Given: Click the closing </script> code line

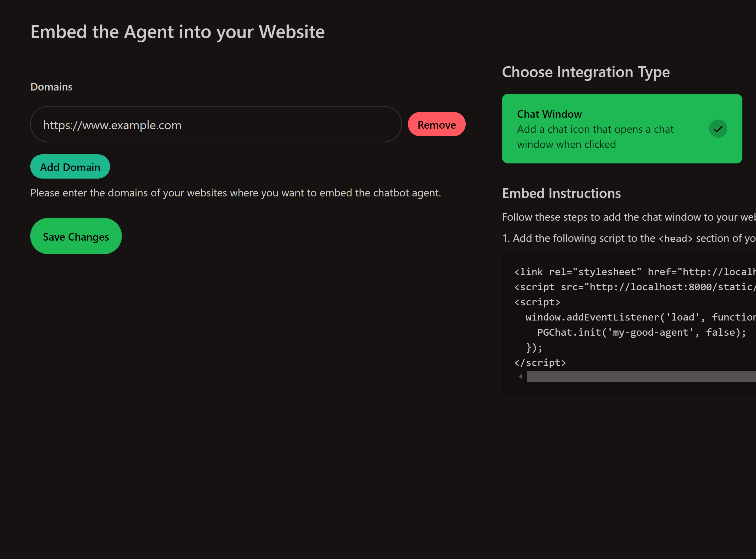Looking at the screenshot, I should 540,363.
